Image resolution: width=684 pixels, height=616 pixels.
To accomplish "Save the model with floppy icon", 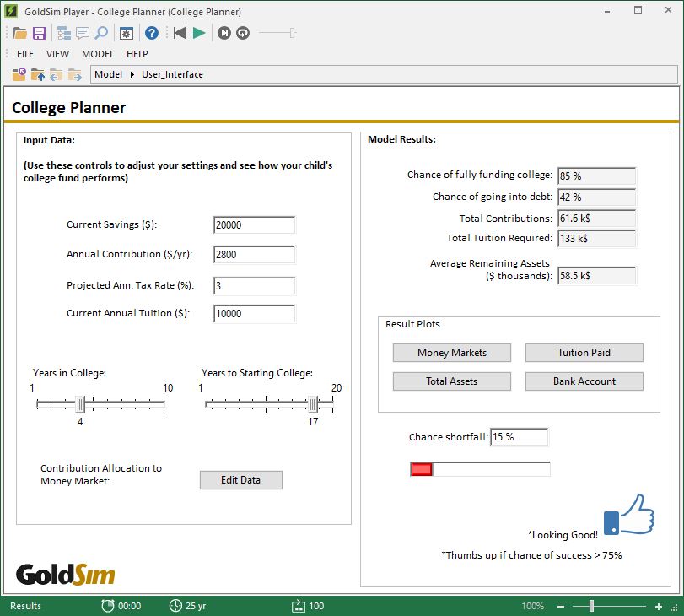I will 40,33.
